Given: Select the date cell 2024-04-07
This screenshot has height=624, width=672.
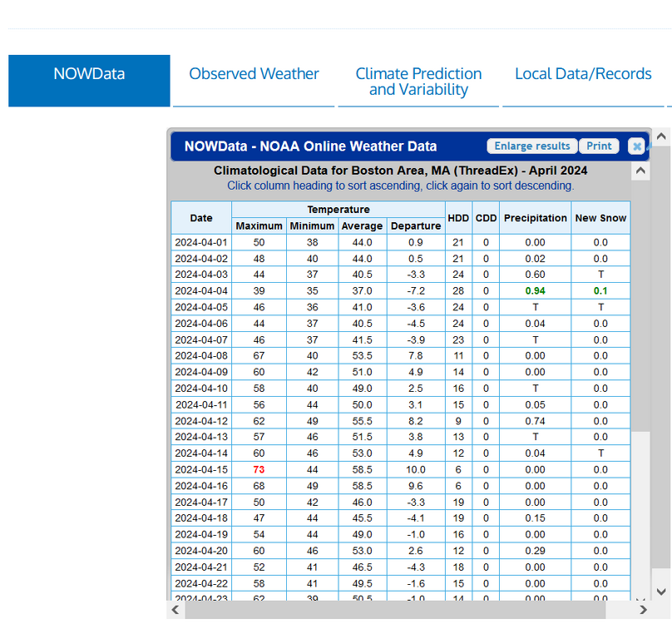Looking at the screenshot, I should tap(201, 340).
